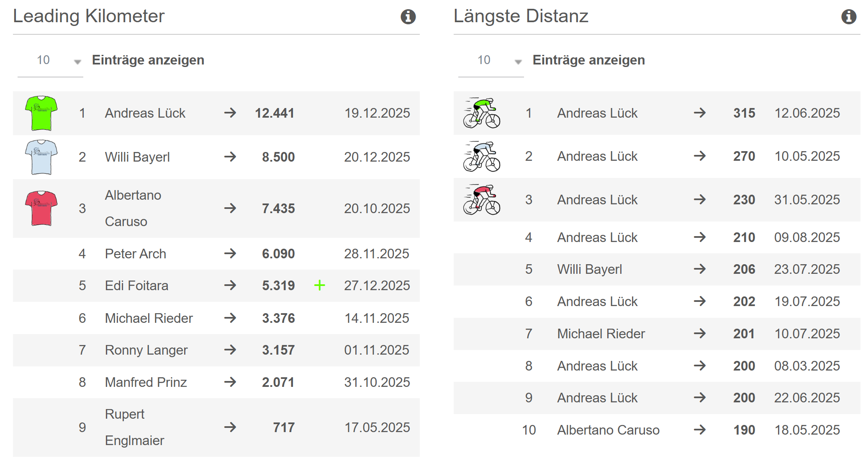Click the light blue jersey icon

[x=41, y=157]
